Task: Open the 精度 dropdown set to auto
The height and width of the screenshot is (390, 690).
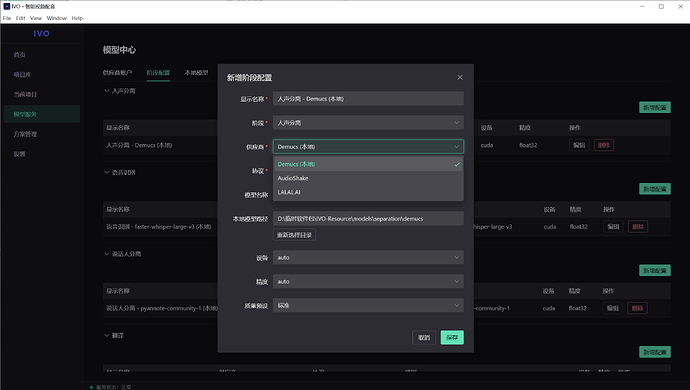Action: click(368, 281)
